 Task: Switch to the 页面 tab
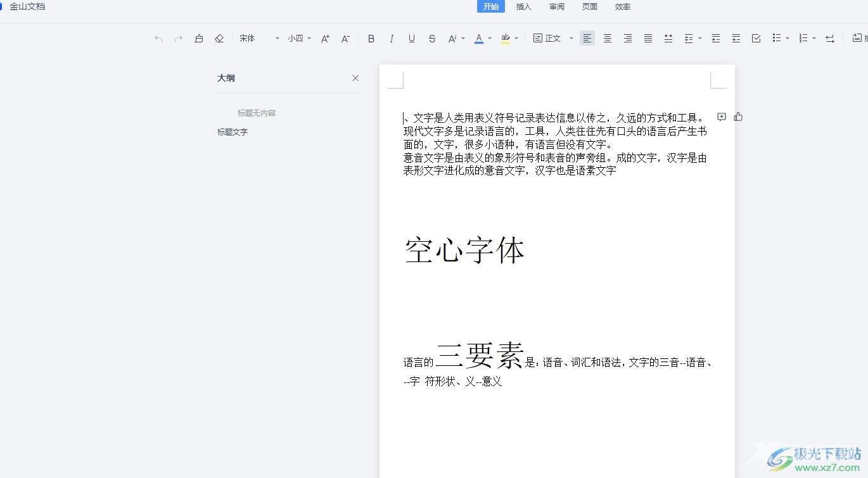pyautogui.click(x=590, y=6)
